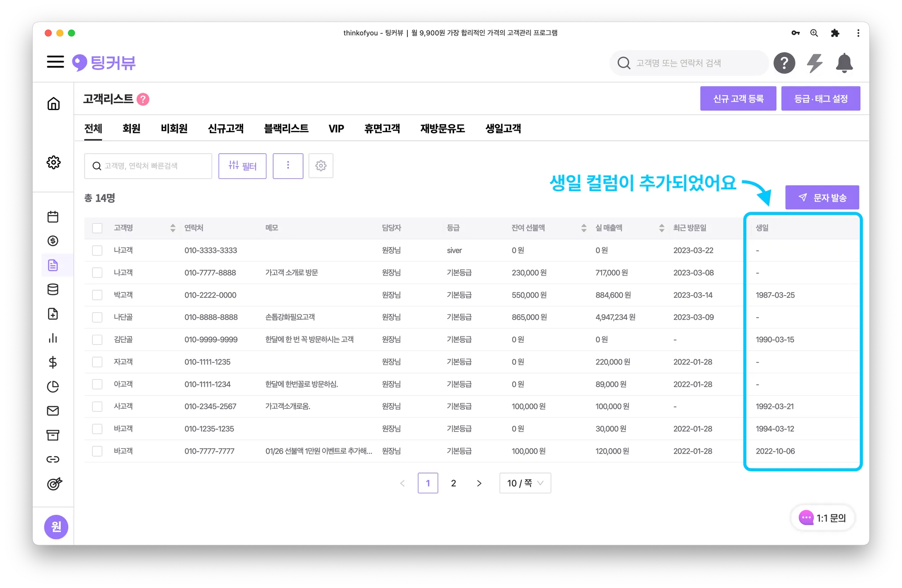This screenshot has width=902, height=588.
Task: Open the calendar icon in sidebar
Action: pyautogui.click(x=53, y=217)
